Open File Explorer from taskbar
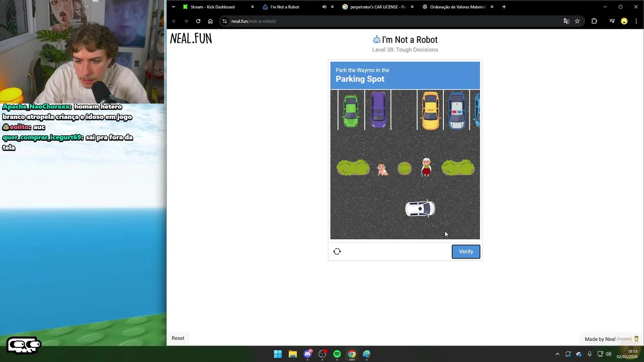 click(x=292, y=354)
